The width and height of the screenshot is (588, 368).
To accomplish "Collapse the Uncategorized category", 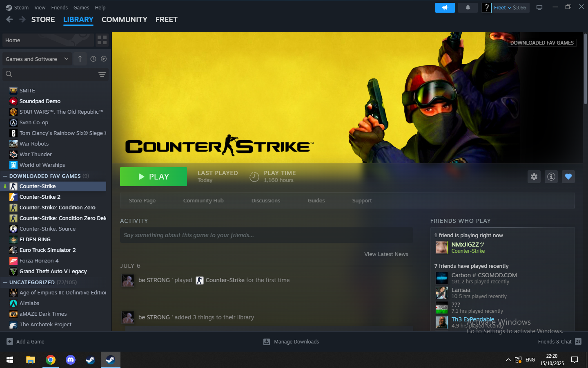I will [x=5, y=283].
